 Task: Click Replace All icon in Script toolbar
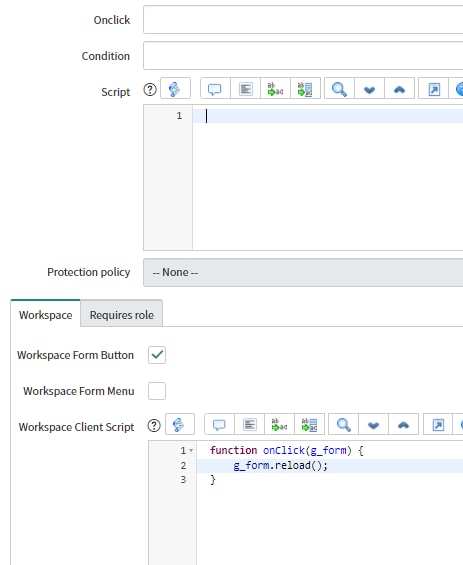coord(305,88)
